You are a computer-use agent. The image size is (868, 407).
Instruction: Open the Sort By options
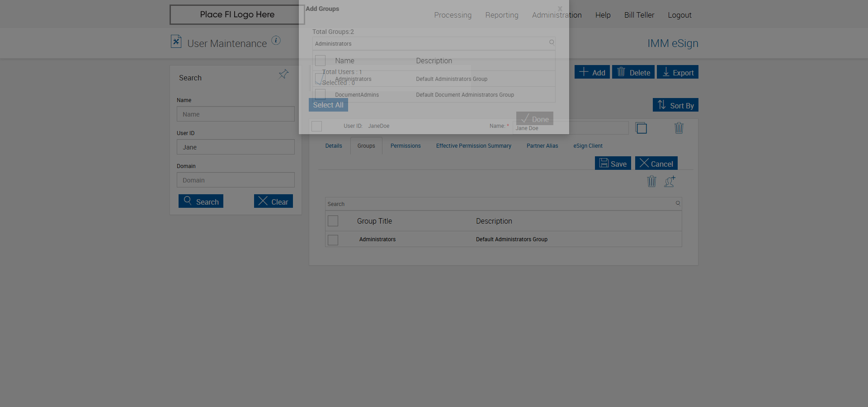point(675,105)
